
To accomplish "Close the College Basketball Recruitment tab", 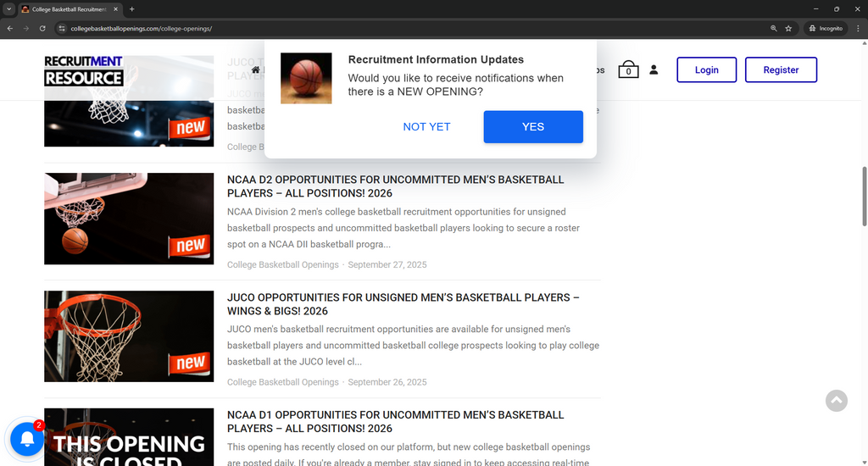I will click(115, 8).
